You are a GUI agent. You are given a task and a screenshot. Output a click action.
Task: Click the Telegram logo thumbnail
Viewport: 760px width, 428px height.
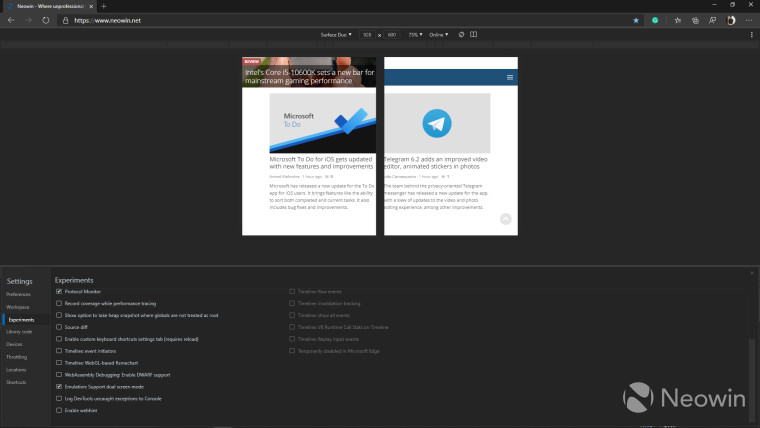coord(437,123)
